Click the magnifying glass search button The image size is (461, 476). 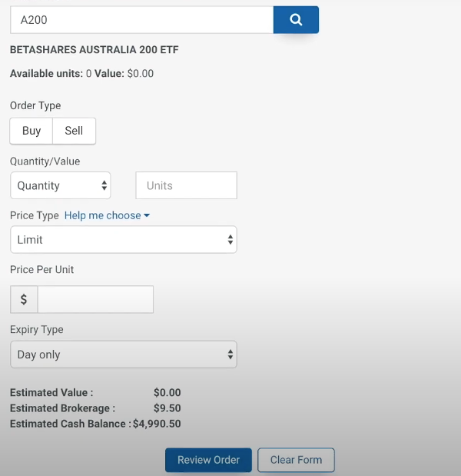(296, 20)
